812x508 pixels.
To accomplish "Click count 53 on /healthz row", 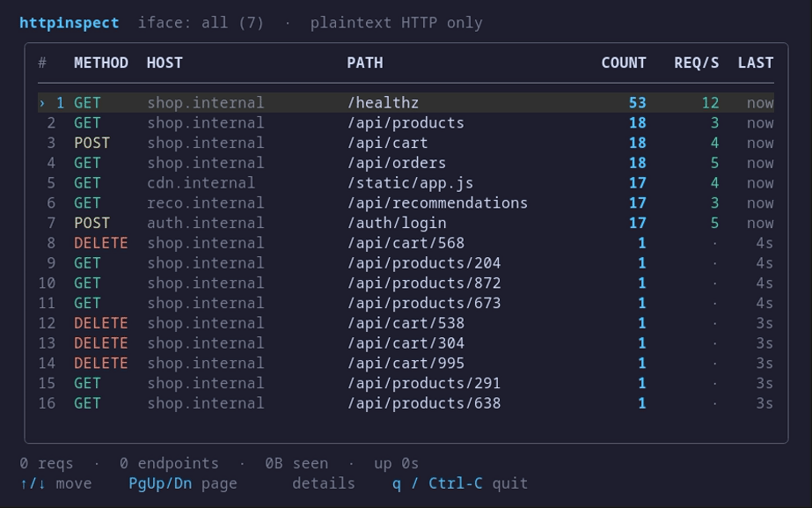I will click(x=638, y=103).
